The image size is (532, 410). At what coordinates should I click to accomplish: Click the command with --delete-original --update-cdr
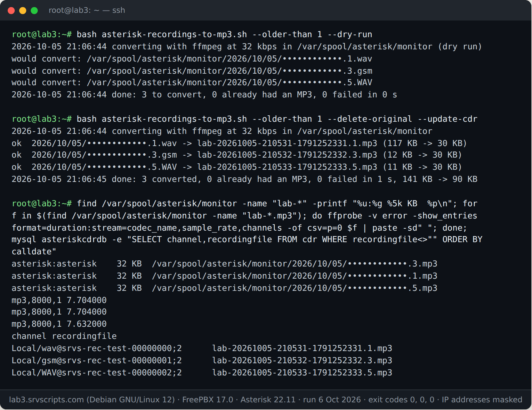(x=245, y=119)
